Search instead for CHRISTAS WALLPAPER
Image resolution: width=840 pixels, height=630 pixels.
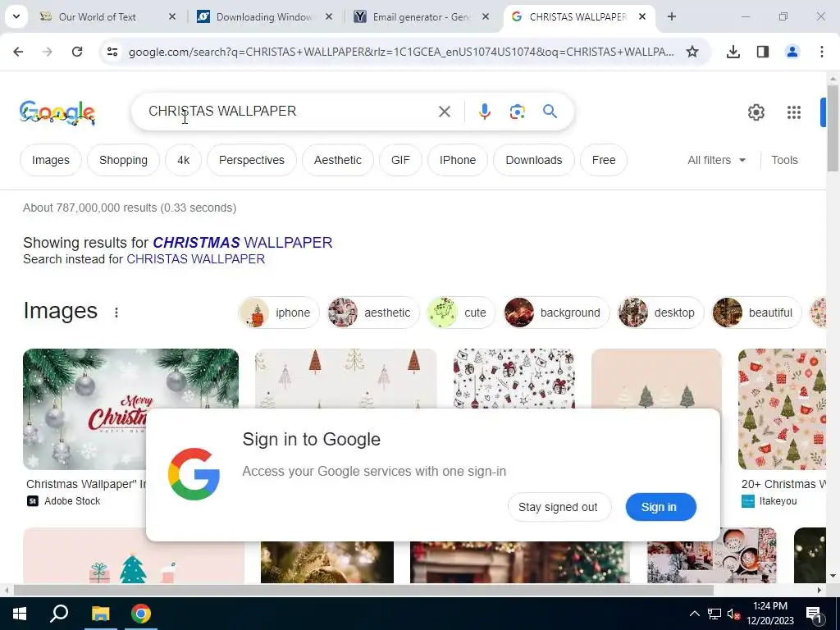(x=195, y=259)
